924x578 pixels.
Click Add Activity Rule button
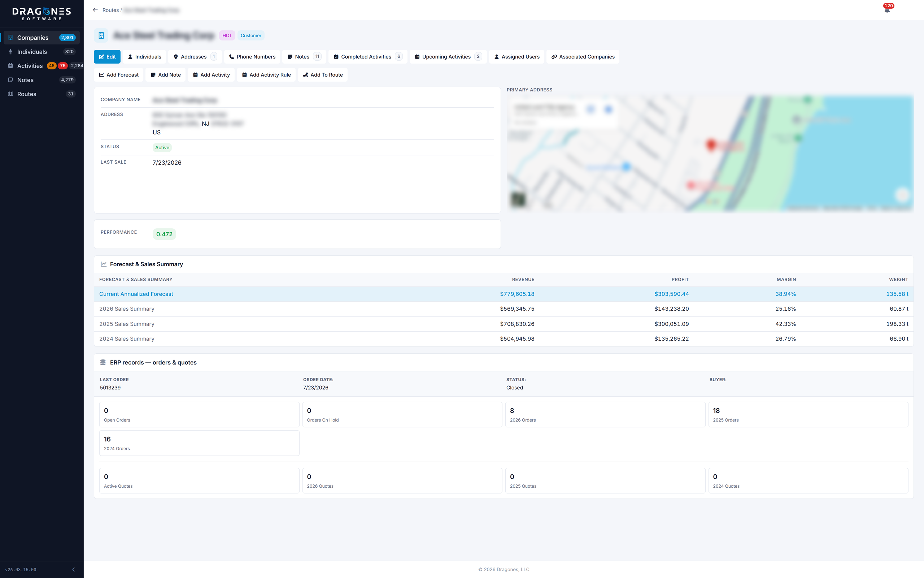click(x=266, y=75)
